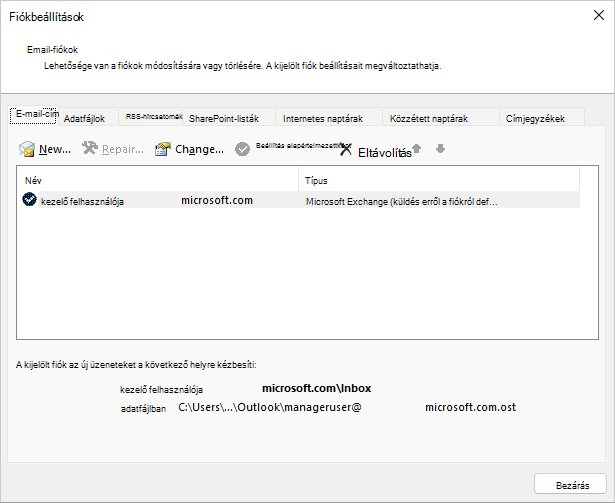The width and height of the screenshot is (615, 503).
Task: Move account down with down arrow
Action: click(440, 148)
